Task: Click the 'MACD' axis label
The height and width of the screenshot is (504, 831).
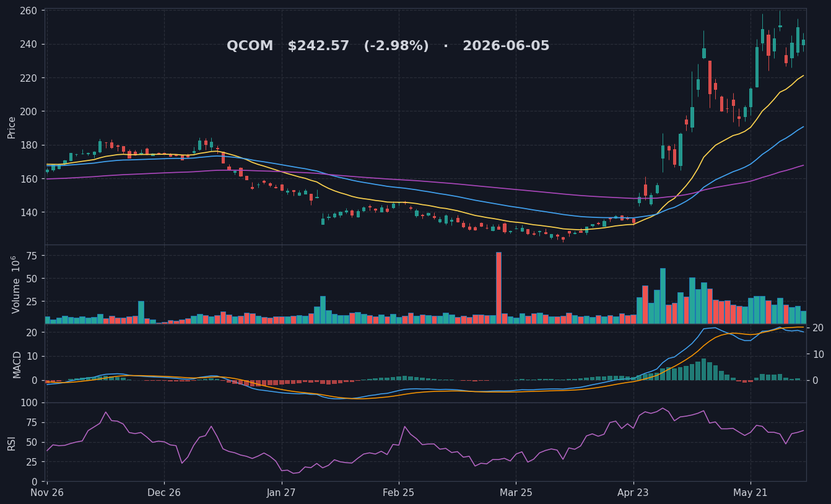Action: click(17, 365)
